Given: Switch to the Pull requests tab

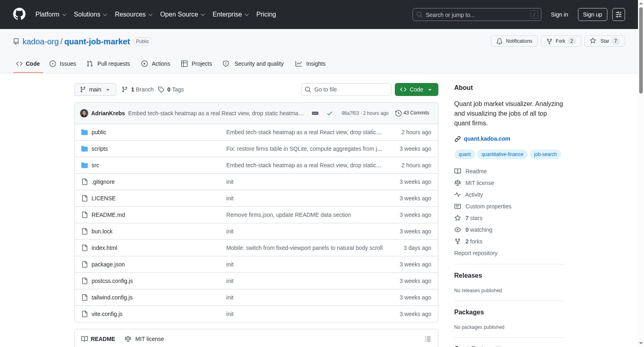Looking at the screenshot, I should click(108, 64).
